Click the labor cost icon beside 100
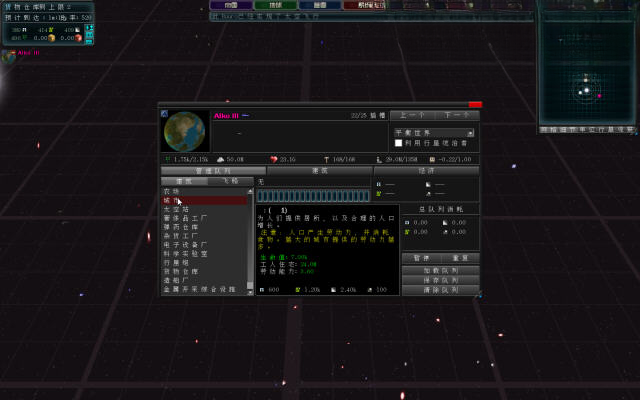 (369, 290)
